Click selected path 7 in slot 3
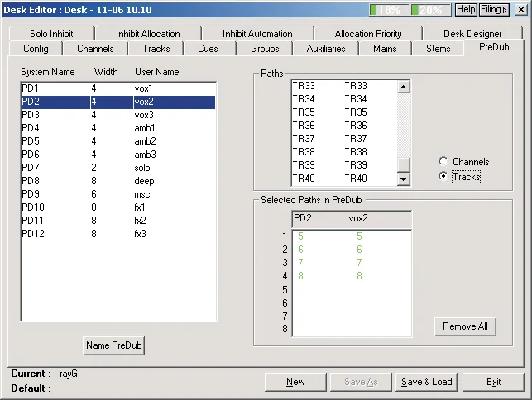The image size is (532, 400). pyautogui.click(x=352, y=262)
